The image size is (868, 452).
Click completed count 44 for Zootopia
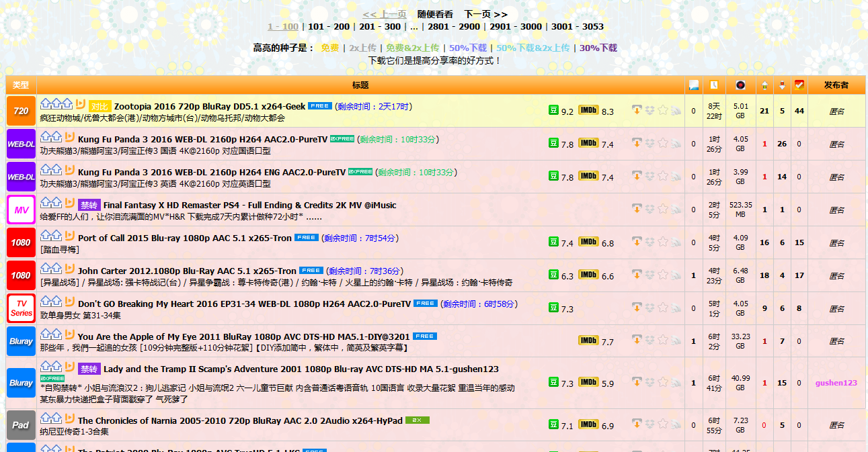coord(799,111)
